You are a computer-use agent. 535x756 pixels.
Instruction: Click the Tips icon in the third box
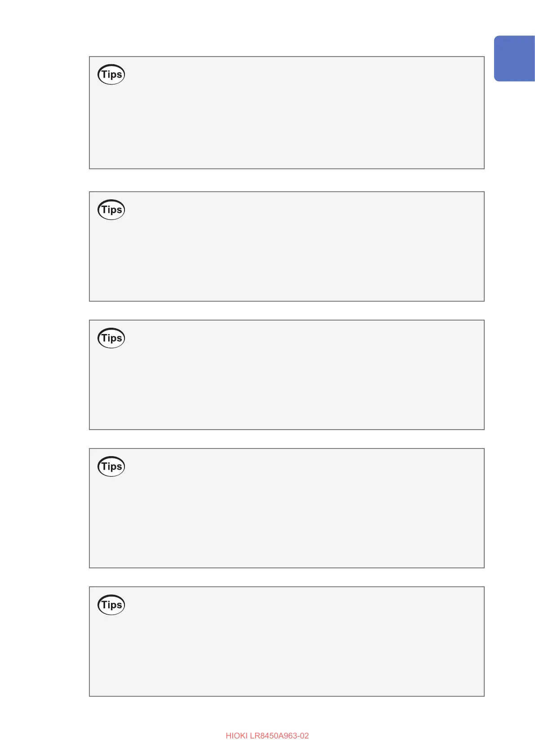point(111,338)
